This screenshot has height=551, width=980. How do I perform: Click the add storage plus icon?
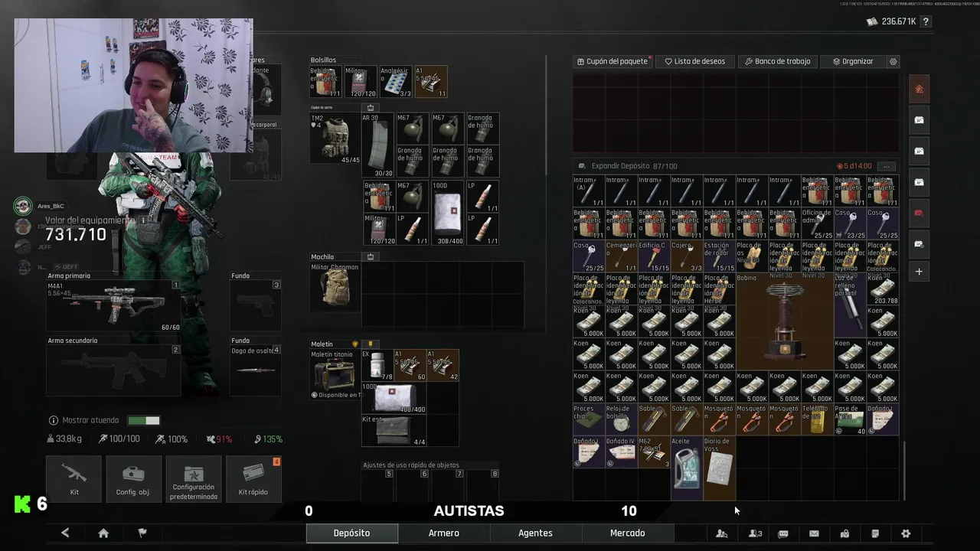(x=919, y=272)
